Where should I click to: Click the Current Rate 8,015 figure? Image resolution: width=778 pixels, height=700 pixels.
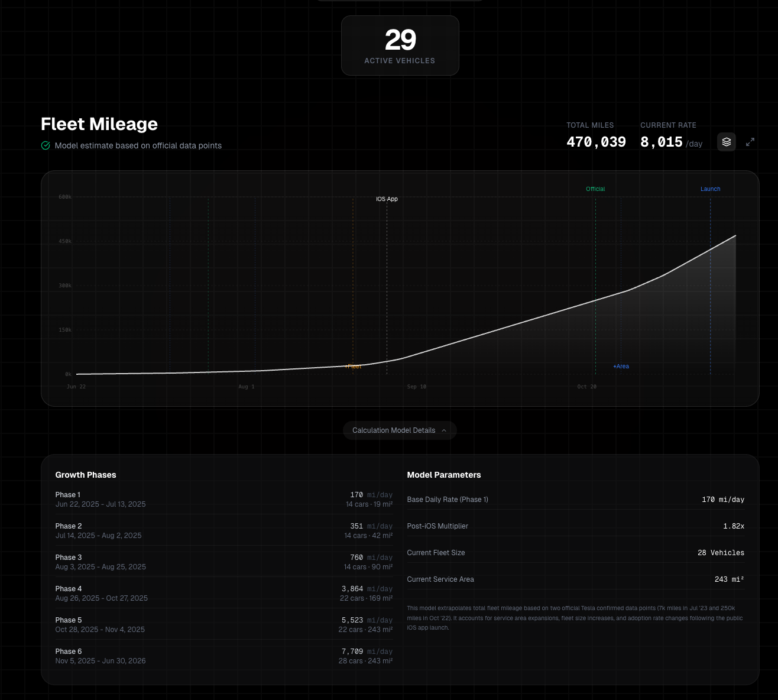(x=662, y=142)
